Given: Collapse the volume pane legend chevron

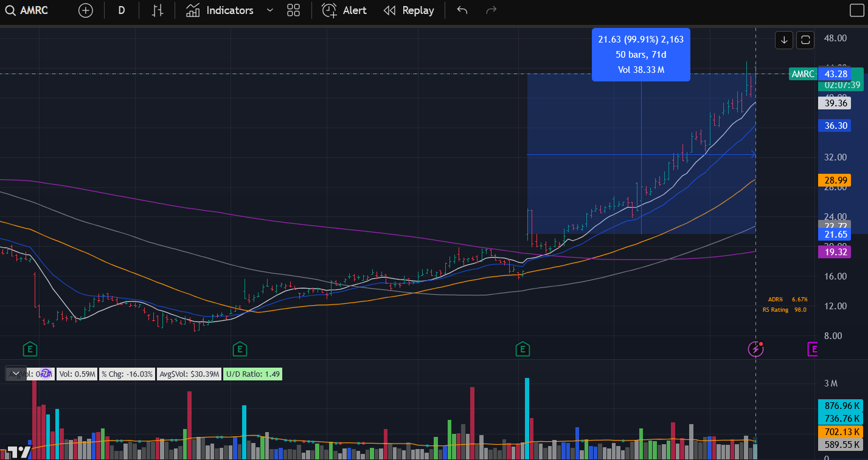Looking at the screenshot, I should pyautogui.click(x=16, y=373).
